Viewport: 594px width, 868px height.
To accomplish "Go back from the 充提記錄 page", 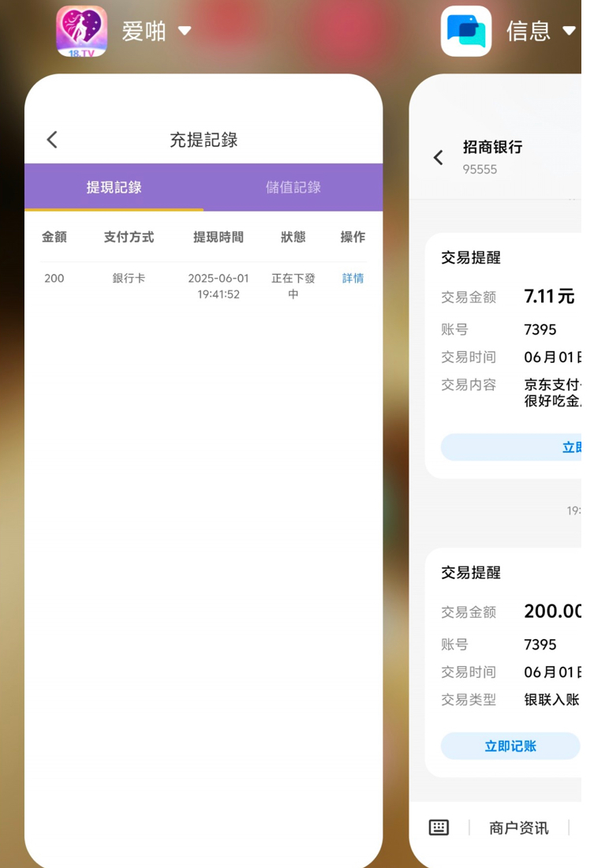I will coord(52,140).
